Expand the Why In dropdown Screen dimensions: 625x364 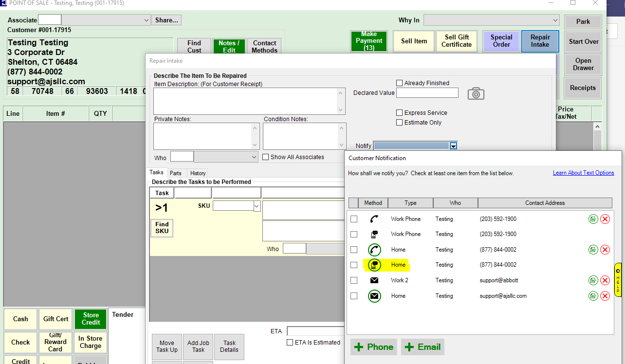coord(555,20)
